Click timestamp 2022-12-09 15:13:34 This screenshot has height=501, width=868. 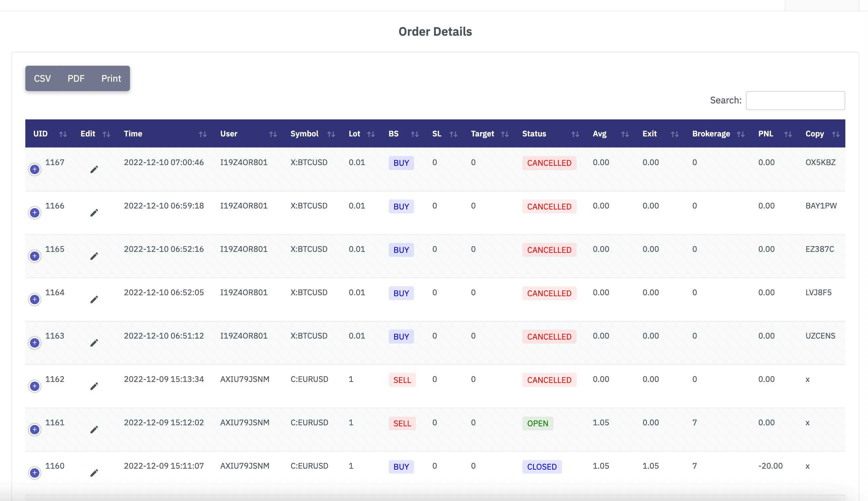tap(164, 379)
